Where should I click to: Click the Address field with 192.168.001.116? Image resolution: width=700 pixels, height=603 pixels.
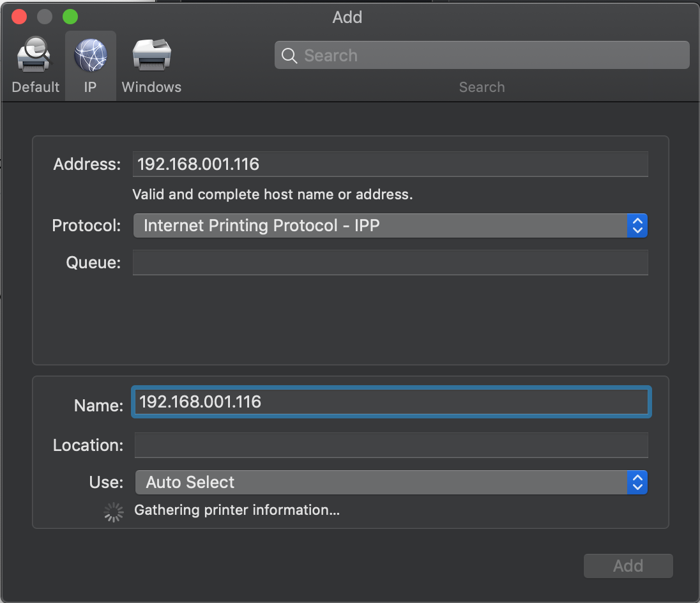[390, 164]
